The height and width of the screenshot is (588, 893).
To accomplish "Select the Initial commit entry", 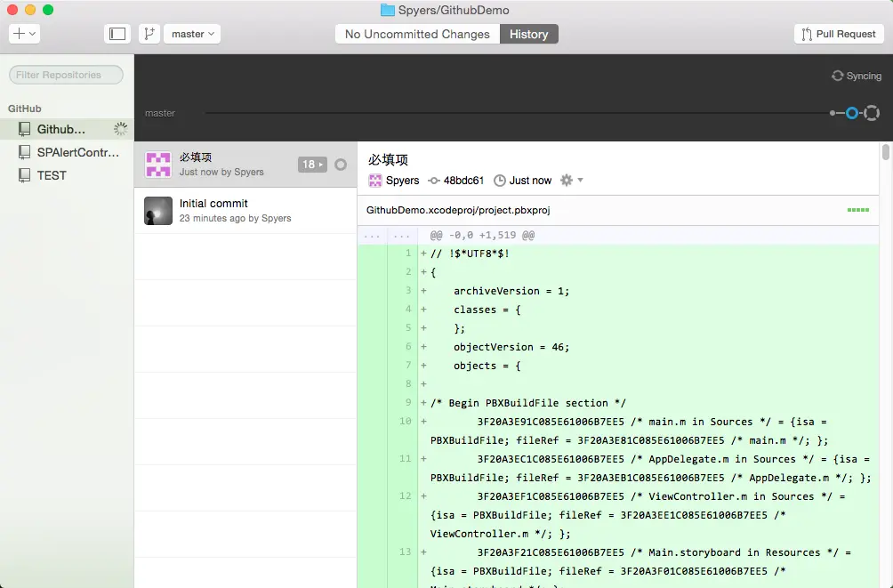I will pyautogui.click(x=245, y=211).
